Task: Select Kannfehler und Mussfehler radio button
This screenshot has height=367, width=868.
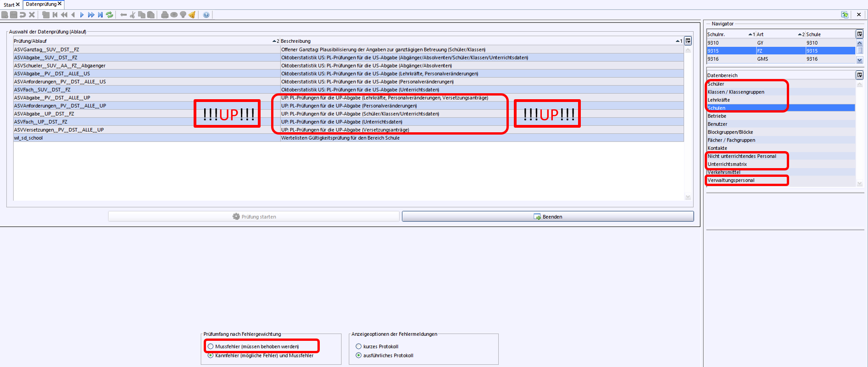Action: (211, 356)
